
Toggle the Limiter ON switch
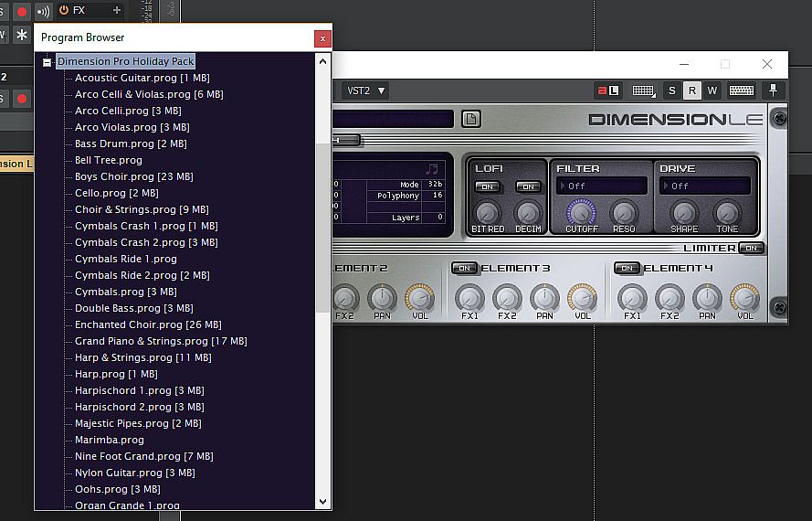tap(751, 248)
